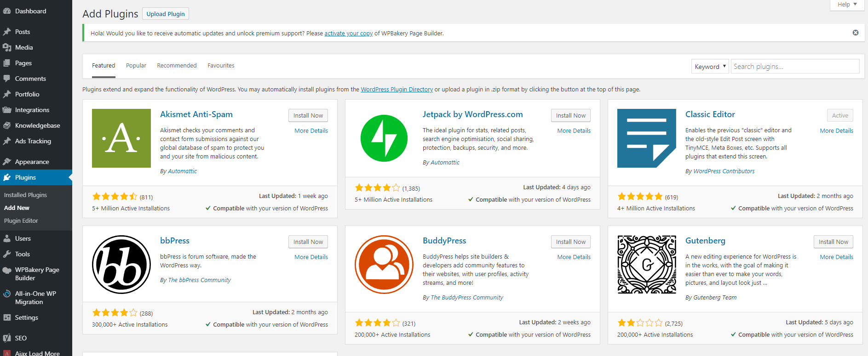Screen dimensions: 868x356
Task: Click the Ajax Load More sidebar item
Action: 36,353
